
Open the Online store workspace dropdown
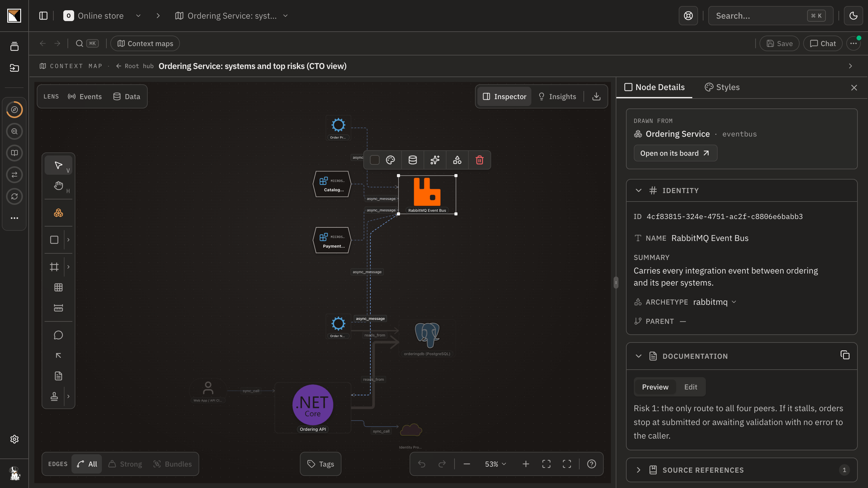click(x=138, y=16)
